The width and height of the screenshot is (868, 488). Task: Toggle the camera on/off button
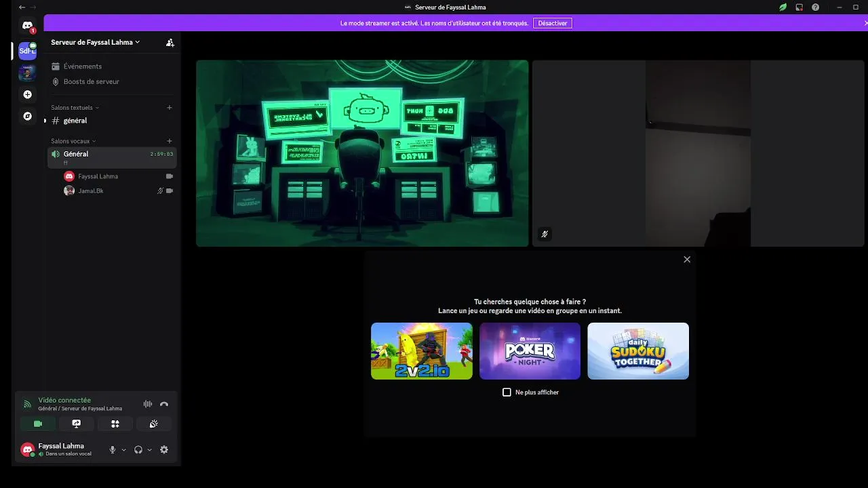(x=38, y=424)
